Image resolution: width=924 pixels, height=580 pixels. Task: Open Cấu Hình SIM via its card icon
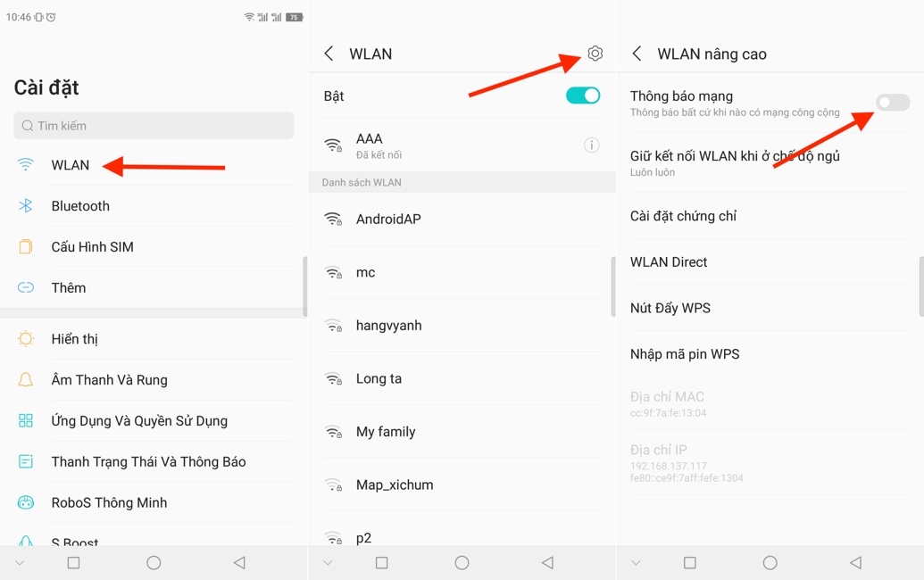[x=26, y=246]
